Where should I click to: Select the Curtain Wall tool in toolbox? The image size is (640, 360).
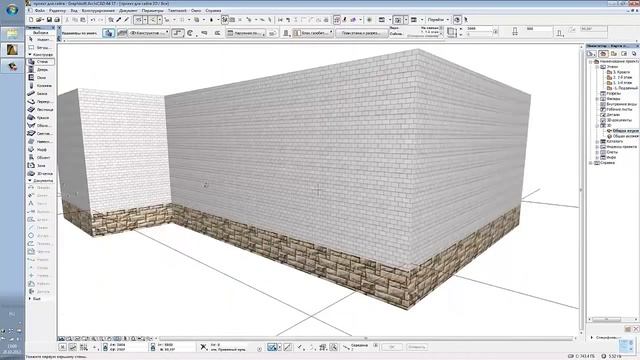(x=40, y=142)
